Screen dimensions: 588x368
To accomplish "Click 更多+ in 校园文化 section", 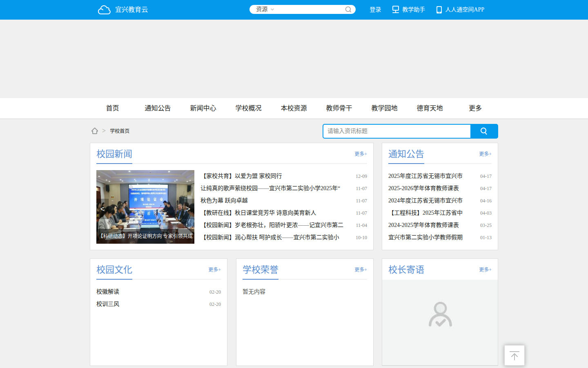I will click(x=214, y=269).
